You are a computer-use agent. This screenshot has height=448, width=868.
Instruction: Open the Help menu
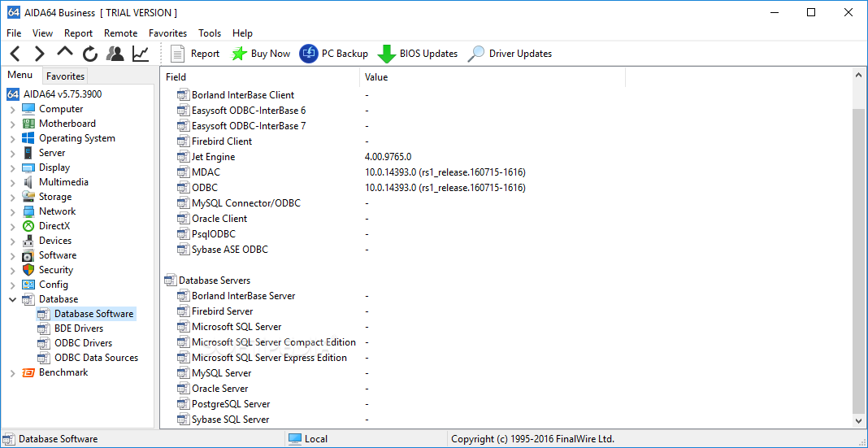(242, 33)
